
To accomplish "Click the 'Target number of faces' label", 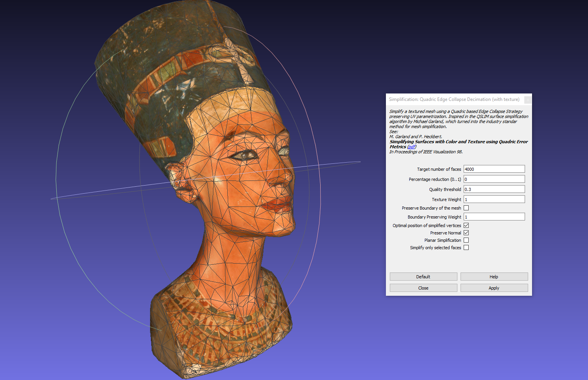I will pyautogui.click(x=439, y=169).
